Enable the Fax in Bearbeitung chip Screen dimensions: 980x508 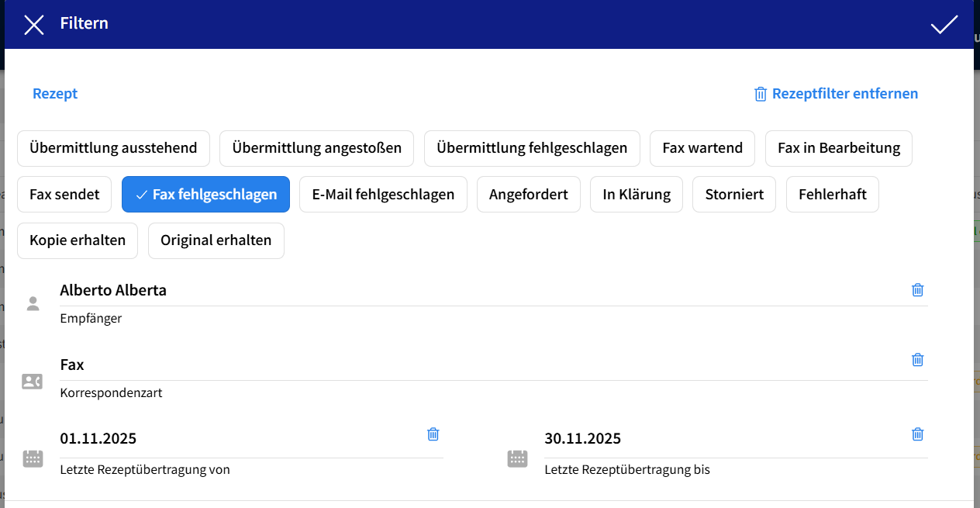point(838,148)
